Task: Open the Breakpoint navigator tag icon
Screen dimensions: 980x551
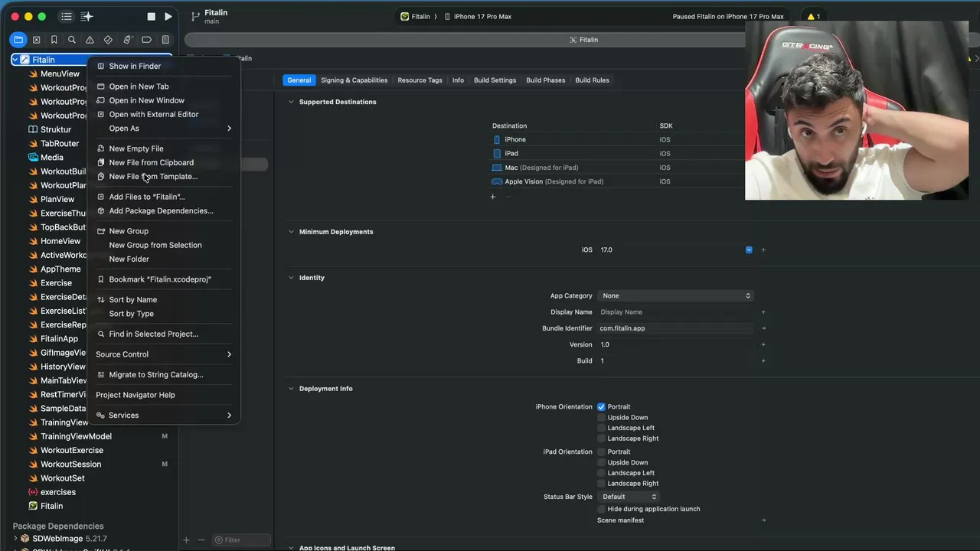Action: 146,40
